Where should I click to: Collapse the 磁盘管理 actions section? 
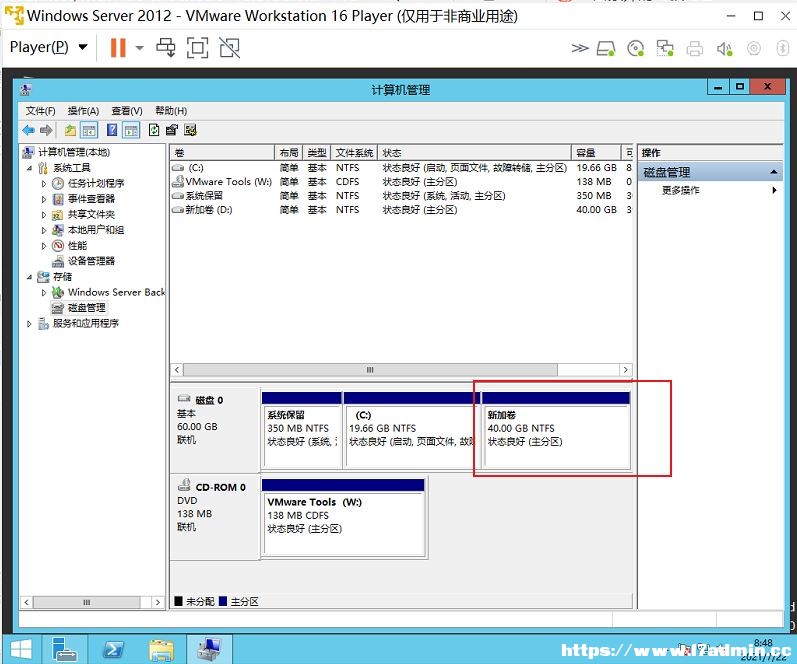click(773, 172)
